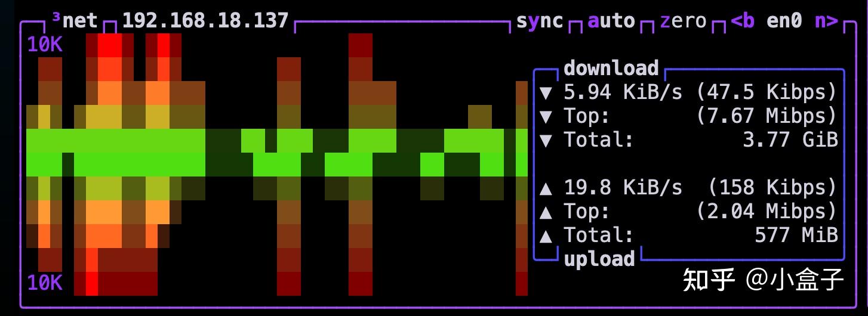The image size is (868, 316).
Task: Click upload bitrate (158 Kibps)
Action: 772,188
